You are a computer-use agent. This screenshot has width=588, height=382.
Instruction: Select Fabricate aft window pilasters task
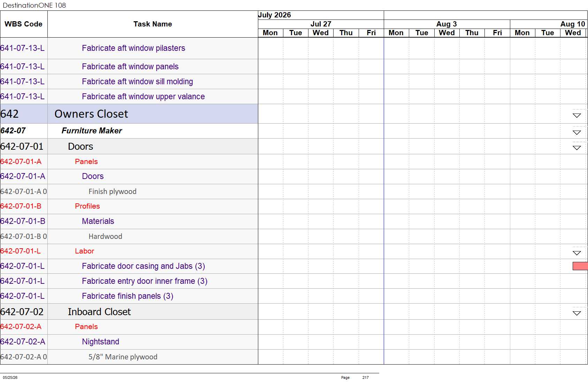pyautogui.click(x=133, y=48)
